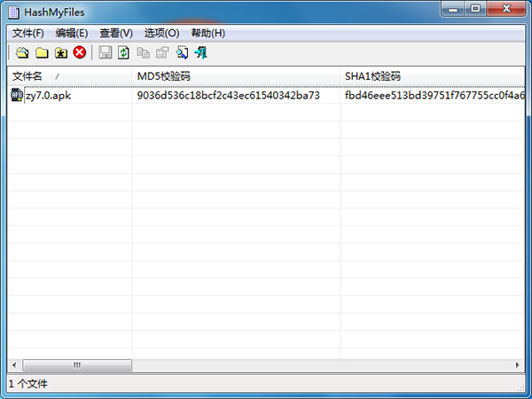Click the red Remove Selected Files icon
532x399 pixels.
[80, 52]
